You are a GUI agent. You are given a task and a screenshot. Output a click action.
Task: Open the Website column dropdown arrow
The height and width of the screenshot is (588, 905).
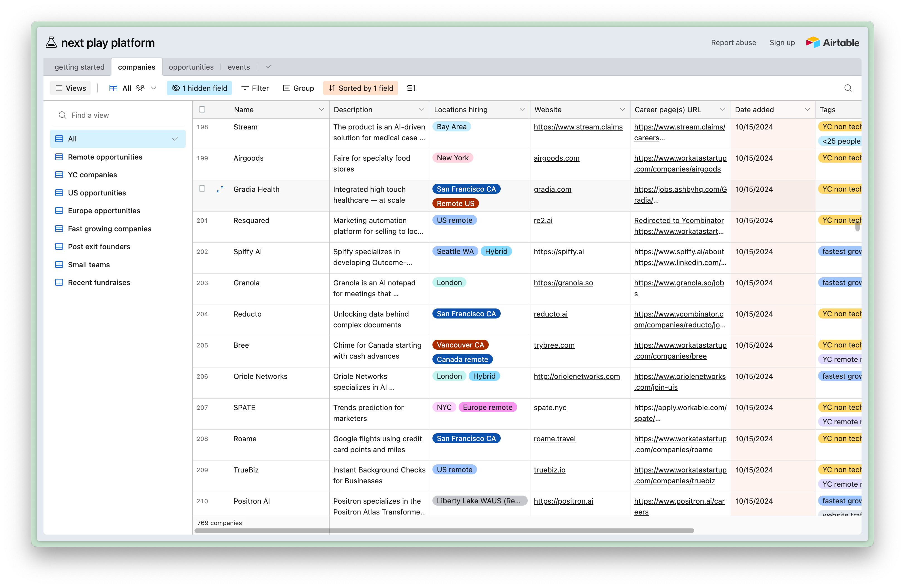pos(622,109)
